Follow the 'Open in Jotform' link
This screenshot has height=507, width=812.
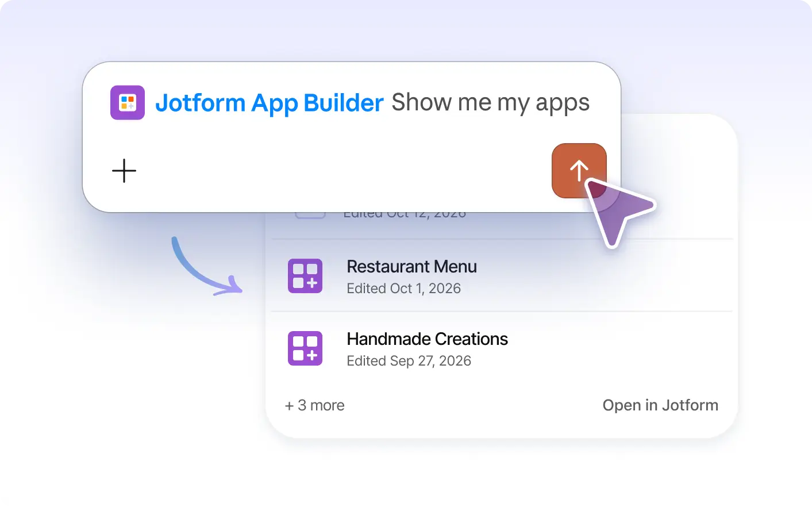[660, 405]
